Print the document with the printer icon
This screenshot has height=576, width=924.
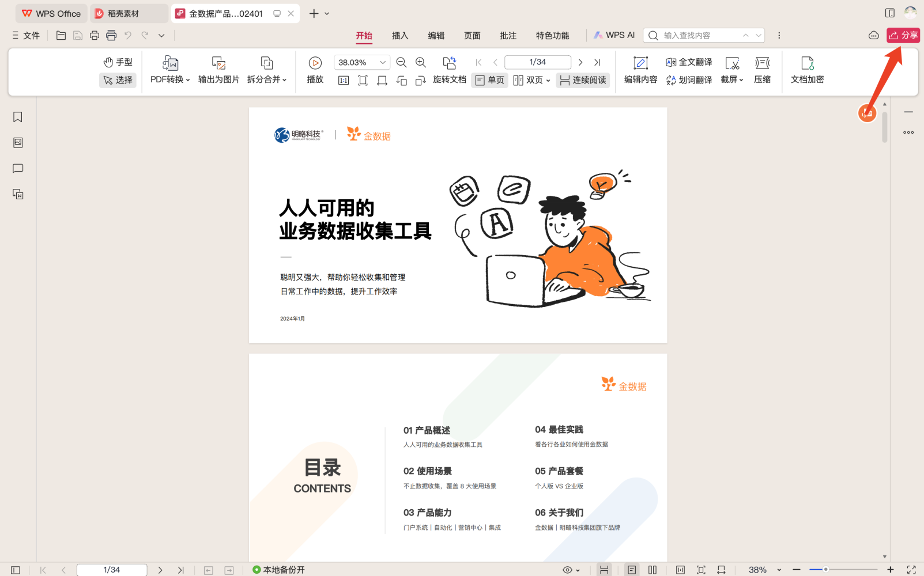(x=95, y=35)
